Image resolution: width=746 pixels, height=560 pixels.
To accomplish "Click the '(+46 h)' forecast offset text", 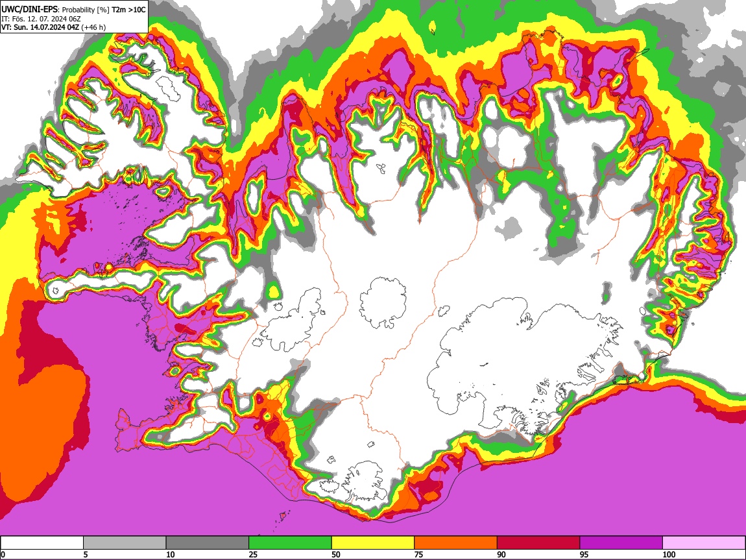I will click(x=93, y=28).
